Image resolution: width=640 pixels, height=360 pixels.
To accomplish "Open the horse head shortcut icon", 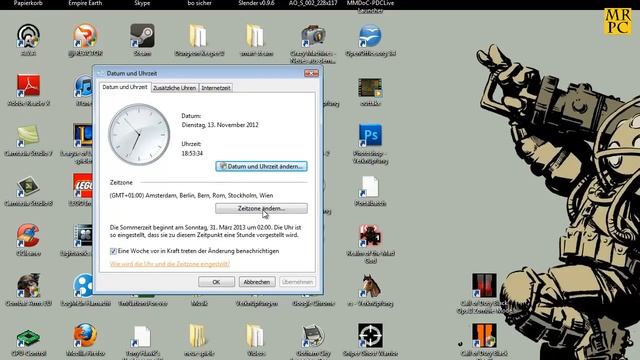I will [370, 286].
